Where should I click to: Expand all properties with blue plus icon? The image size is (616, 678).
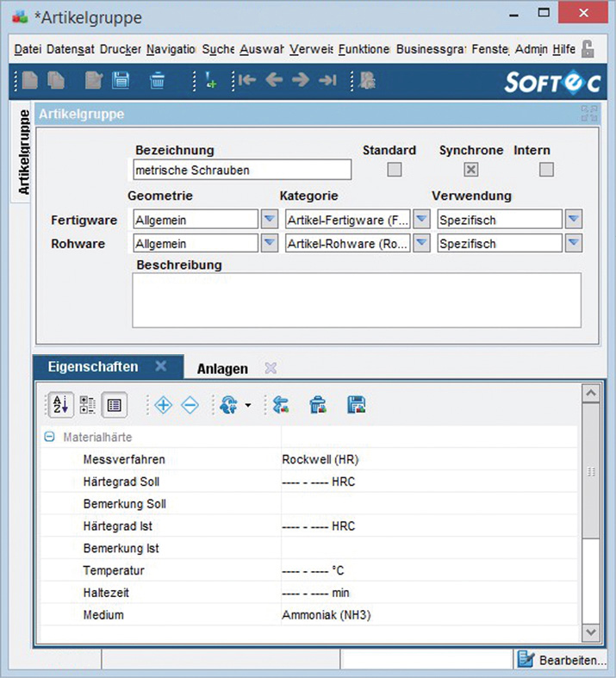tap(163, 405)
